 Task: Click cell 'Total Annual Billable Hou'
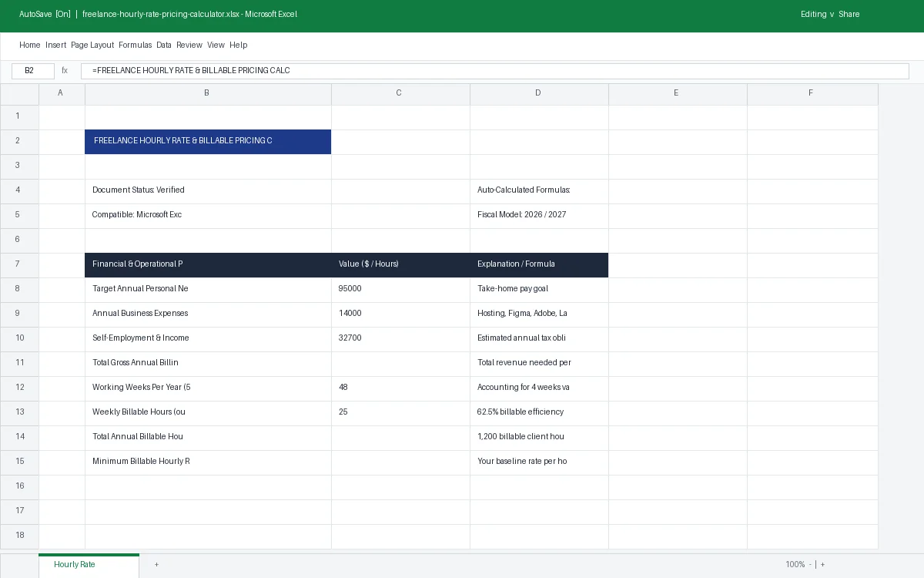click(208, 438)
